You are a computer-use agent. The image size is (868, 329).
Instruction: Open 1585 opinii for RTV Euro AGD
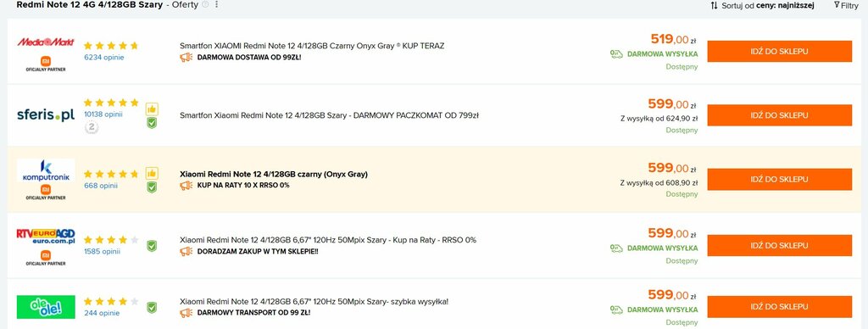pos(103,252)
